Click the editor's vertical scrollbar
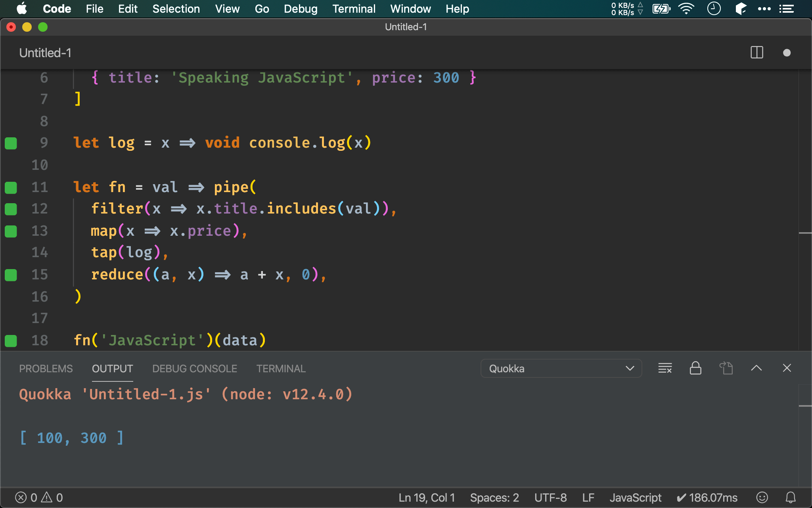The height and width of the screenshot is (508, 812). pos(805,198)
